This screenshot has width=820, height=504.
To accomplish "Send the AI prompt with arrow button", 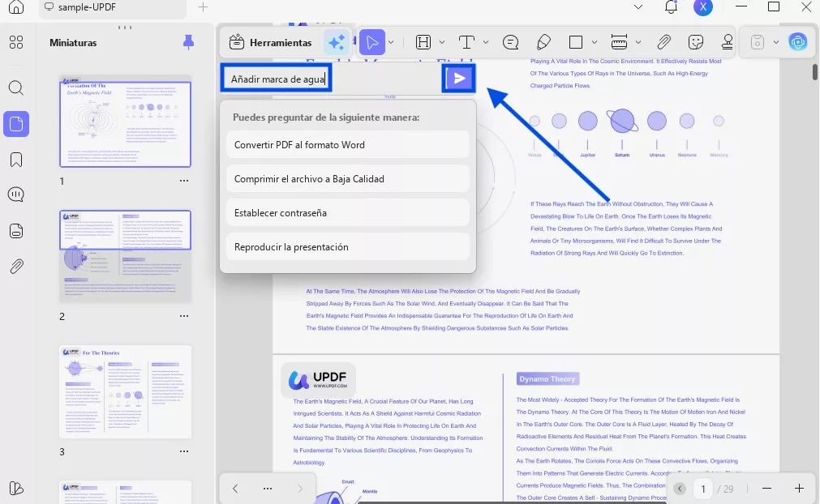I will (x=458, y=79).
